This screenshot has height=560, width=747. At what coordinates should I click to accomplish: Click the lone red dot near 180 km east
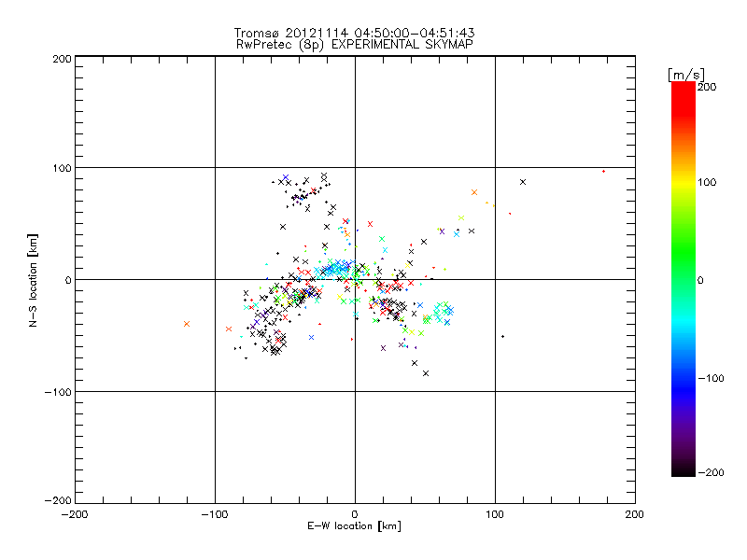pos(603,171)
